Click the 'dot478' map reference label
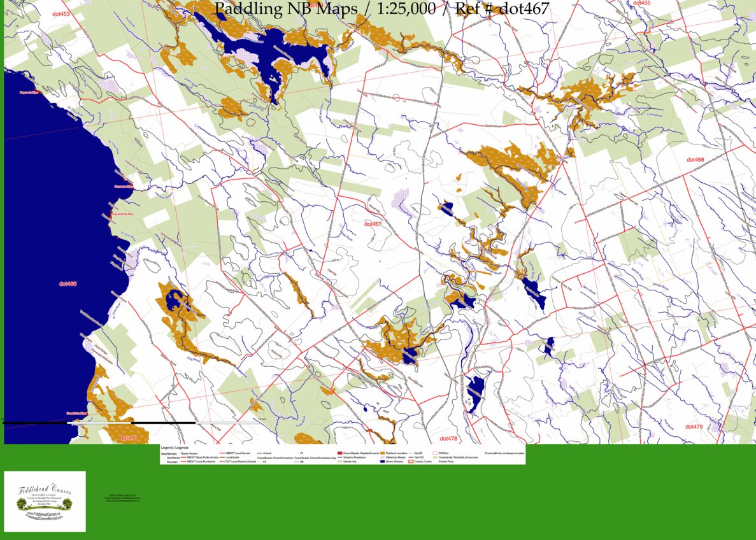The height and width of the screenshot is (540, 756). click(448, 439)
